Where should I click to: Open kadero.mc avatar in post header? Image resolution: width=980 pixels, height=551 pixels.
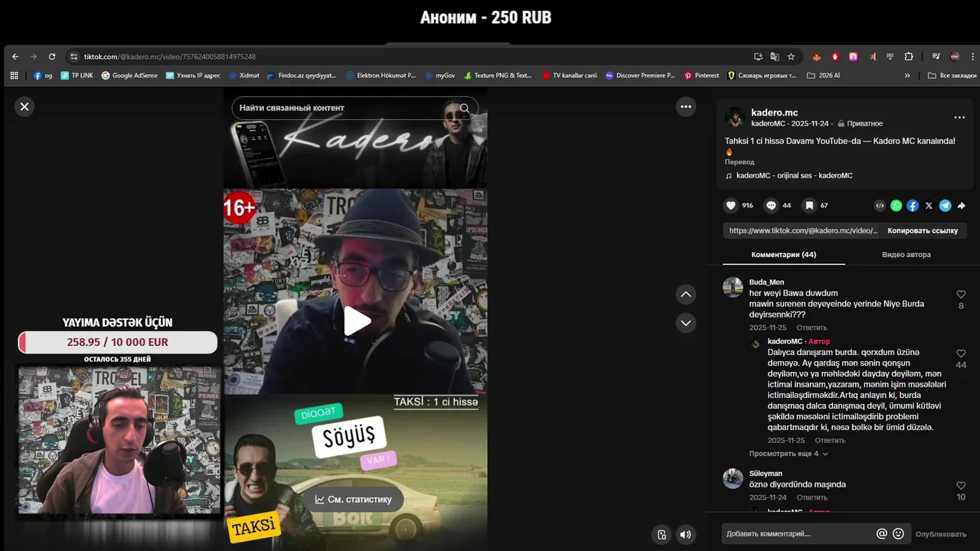735,118
